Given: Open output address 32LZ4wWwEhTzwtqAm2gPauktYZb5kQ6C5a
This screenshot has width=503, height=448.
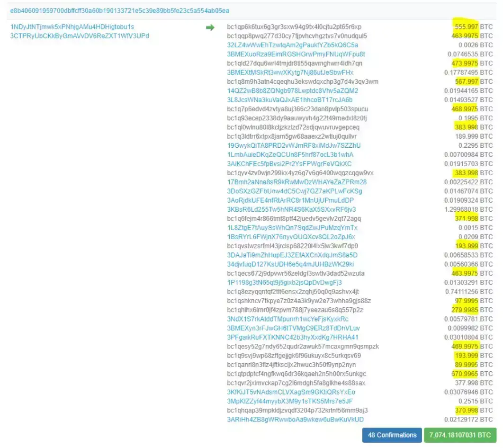Looking at the screenshot, I should pyautogui.click(x=292, y=45).
